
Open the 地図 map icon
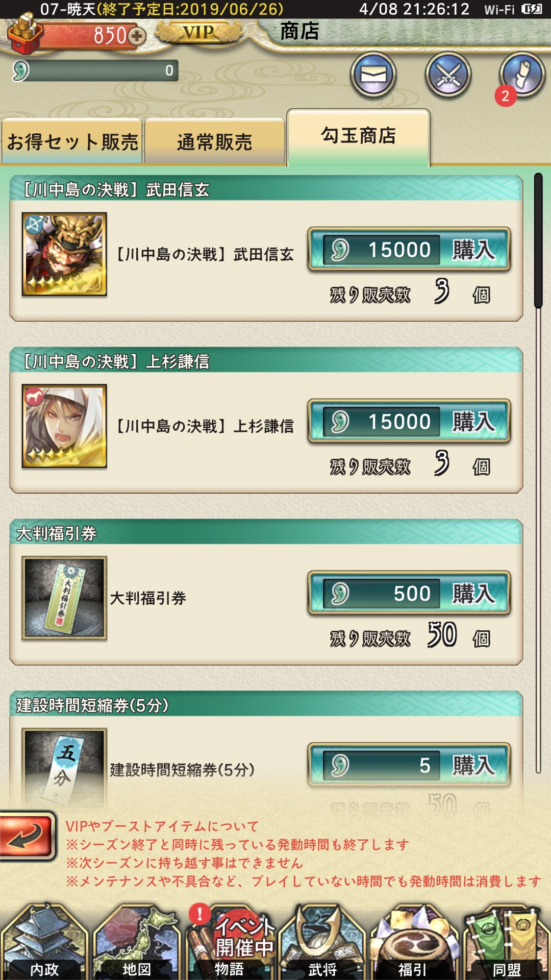137,941
